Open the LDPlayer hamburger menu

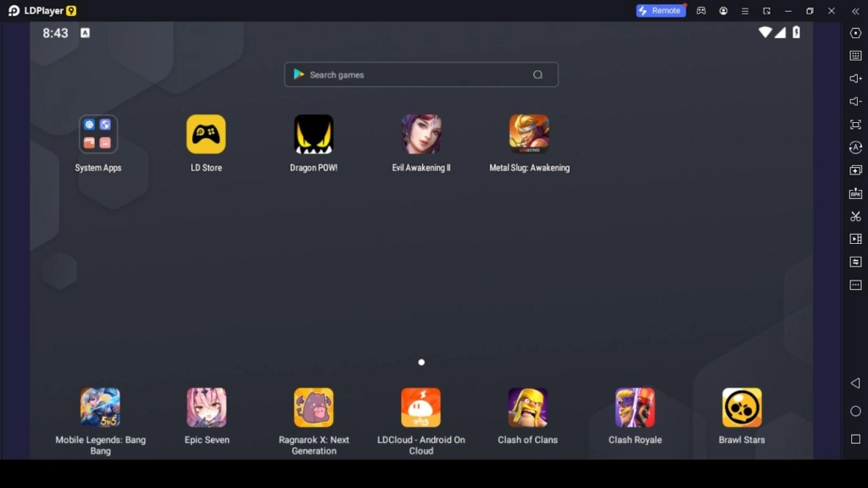click(744, 10)
